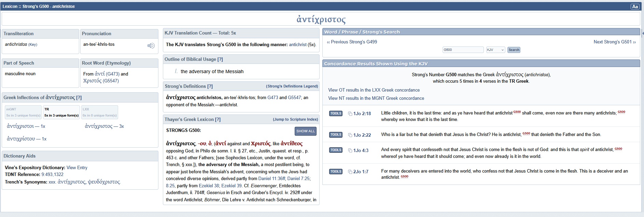Viewport: 644px width, 217px height.
Task: View NT results in MGNT Greek concordance
Action: (x=376, y=98)
